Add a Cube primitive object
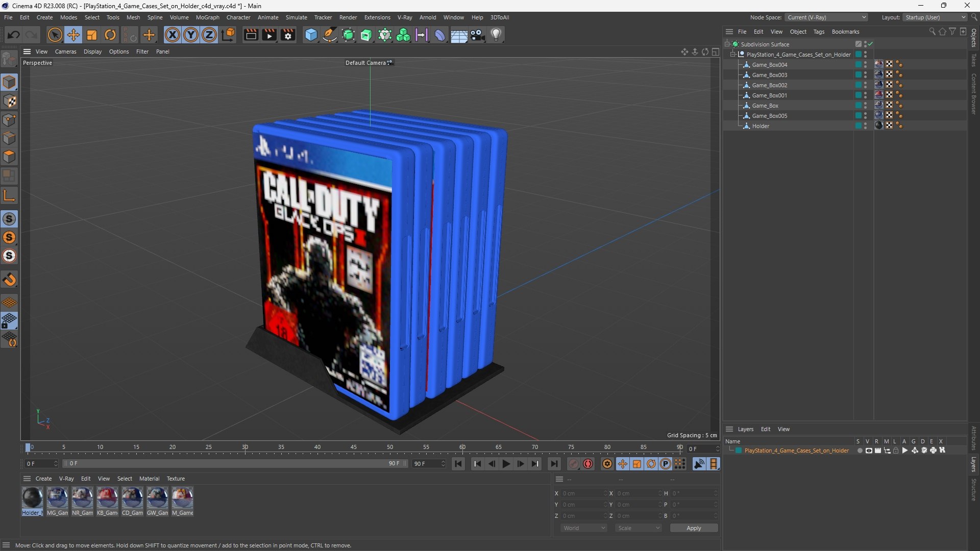Image resolution: width=980 pixels, height=551 pixels. click(311, 35)
